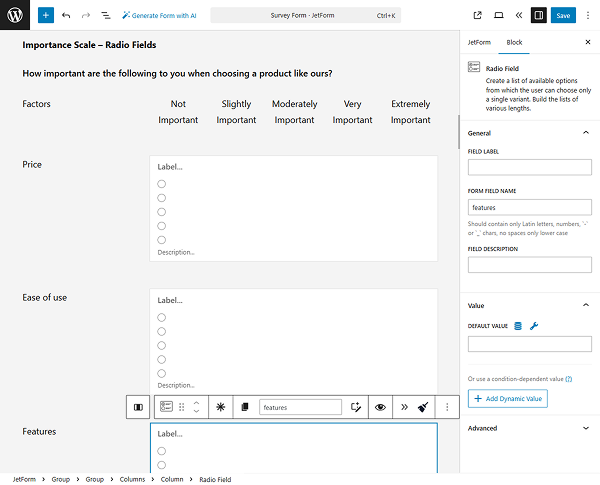This screenshot has width=600, height=485.
Task: Save the survey form
Action: click(563, 15)
